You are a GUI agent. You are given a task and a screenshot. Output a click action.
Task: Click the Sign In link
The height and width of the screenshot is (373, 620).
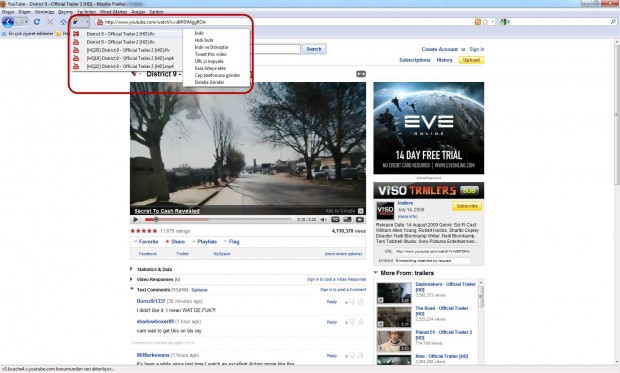click(x=476, y=49)
